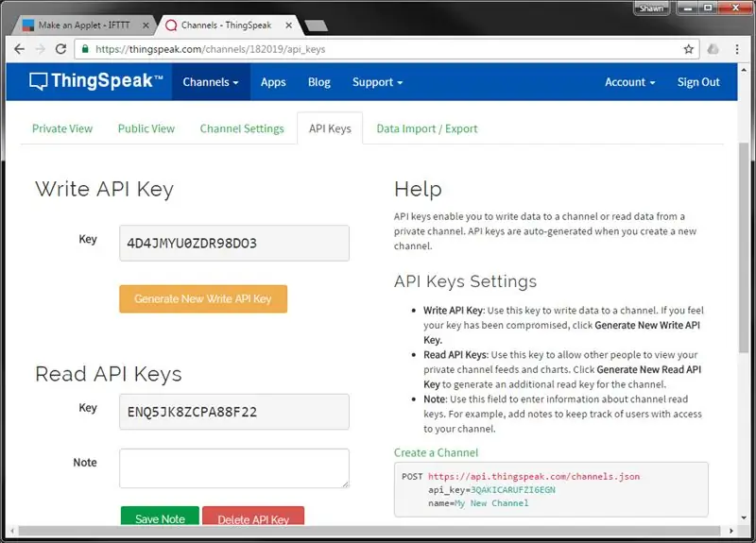Click the green secure padlock icon

85,49
